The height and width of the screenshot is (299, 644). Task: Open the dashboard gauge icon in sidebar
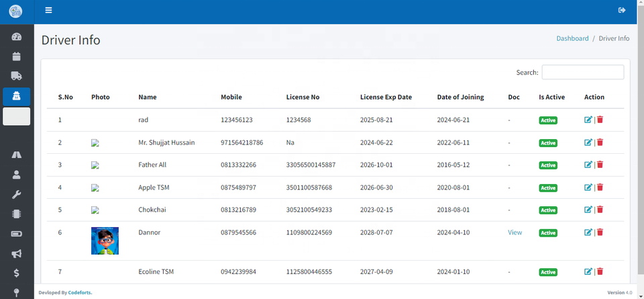pos(17,36)
